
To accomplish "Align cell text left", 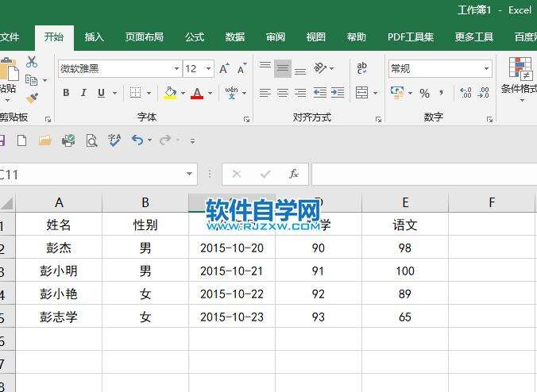I will click(x=265, y=93).
